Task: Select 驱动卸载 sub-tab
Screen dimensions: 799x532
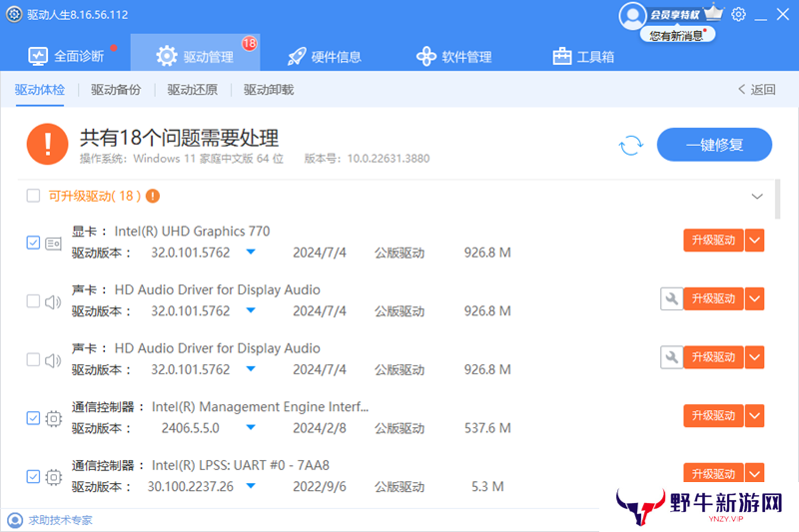Action: [x=269, y=90]
